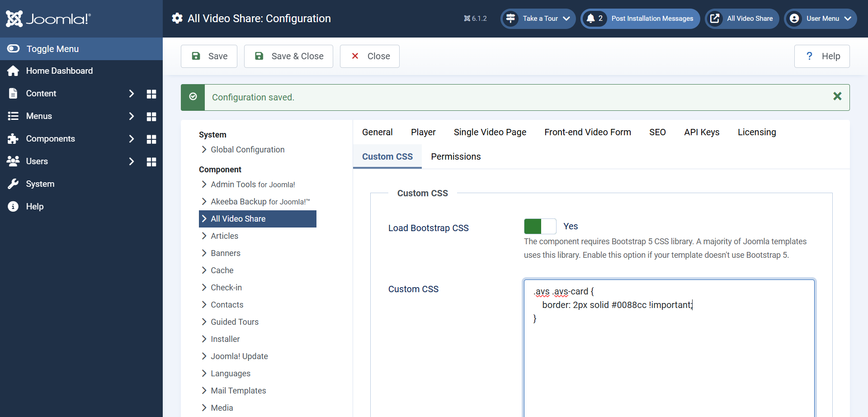Open Check-in configuration
Image resolution: width=868 pixels, height=417 pixels.
coord(226,288)
